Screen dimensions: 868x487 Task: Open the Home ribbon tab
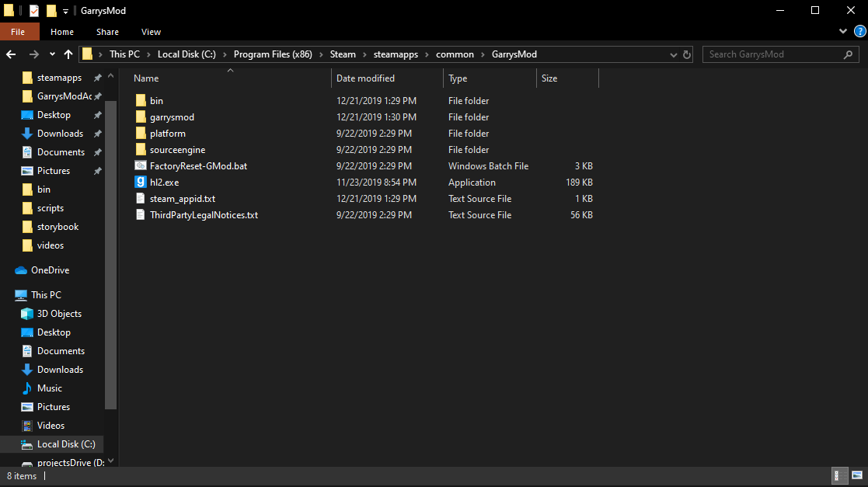tap(62, 32)
